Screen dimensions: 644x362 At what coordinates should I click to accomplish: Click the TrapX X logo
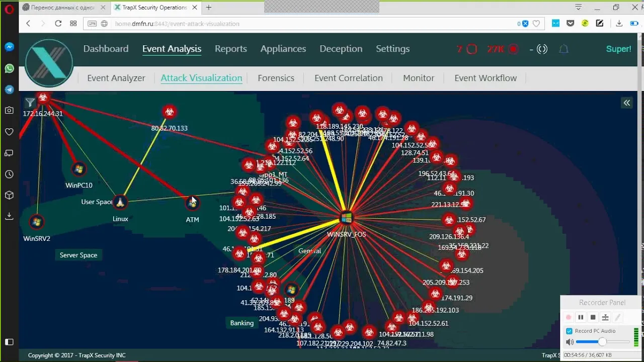click(x=49, y=63)
